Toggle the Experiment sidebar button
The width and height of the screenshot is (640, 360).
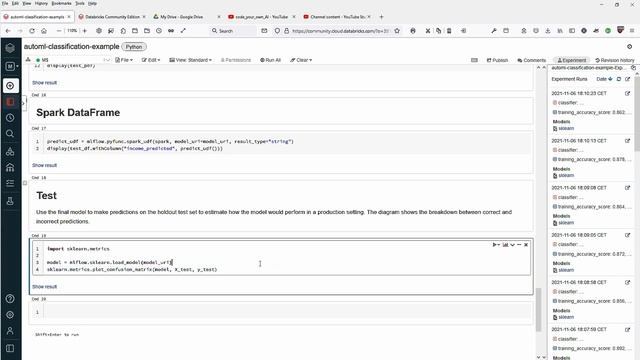571,60
